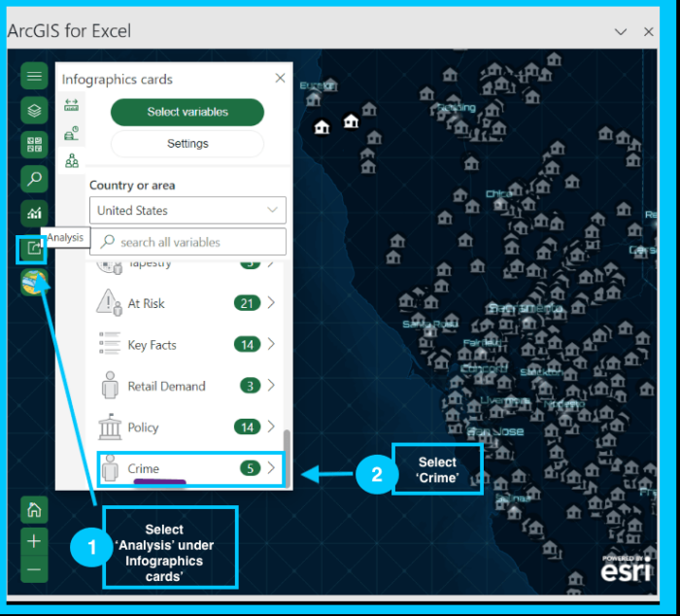Click the search all variables field

tap(187, 242)
